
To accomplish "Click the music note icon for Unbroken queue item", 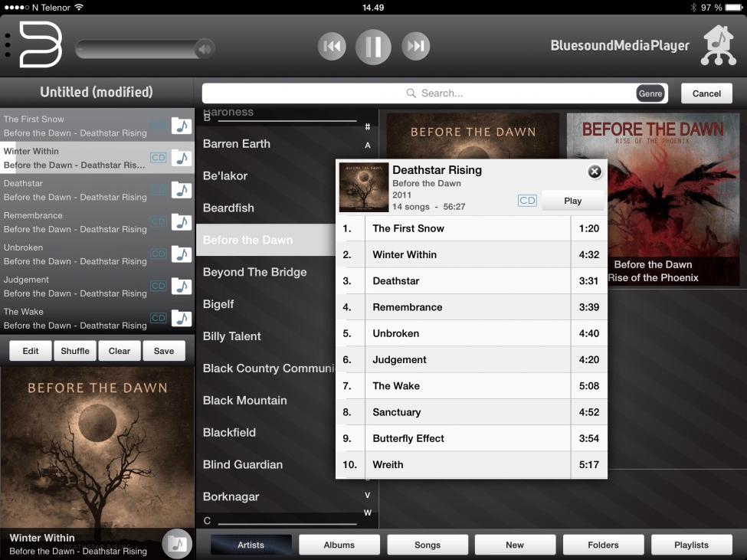I will (182, 254).
